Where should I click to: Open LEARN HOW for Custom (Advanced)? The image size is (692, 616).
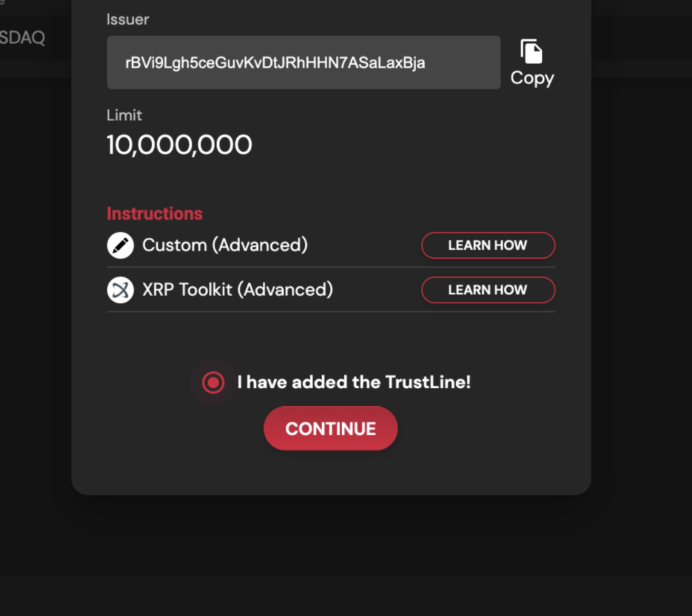(x=488, y=245)
